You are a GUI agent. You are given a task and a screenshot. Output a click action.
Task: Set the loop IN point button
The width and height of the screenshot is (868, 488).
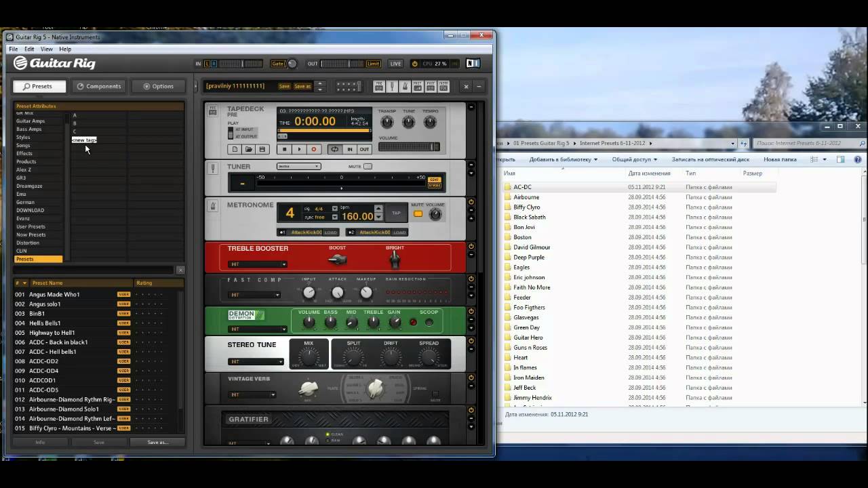click(x=350, y=149)
